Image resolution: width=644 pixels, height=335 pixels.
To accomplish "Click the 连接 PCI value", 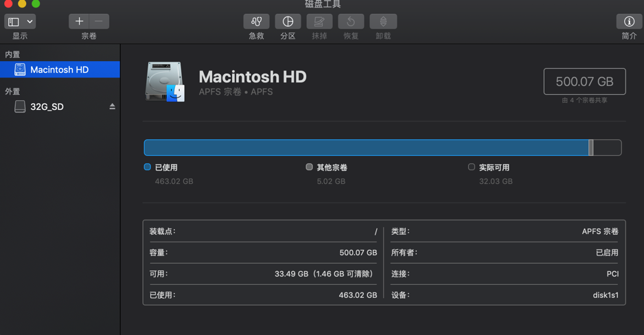I will [x=612, y=274].
